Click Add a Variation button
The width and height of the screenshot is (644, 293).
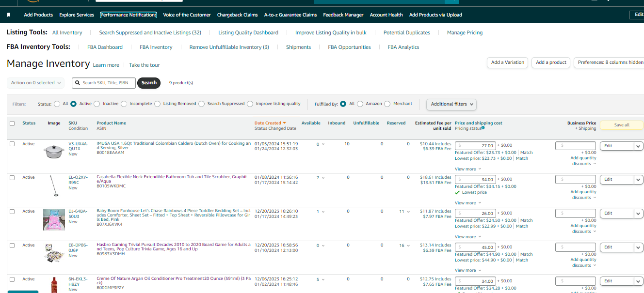point(507,62)
